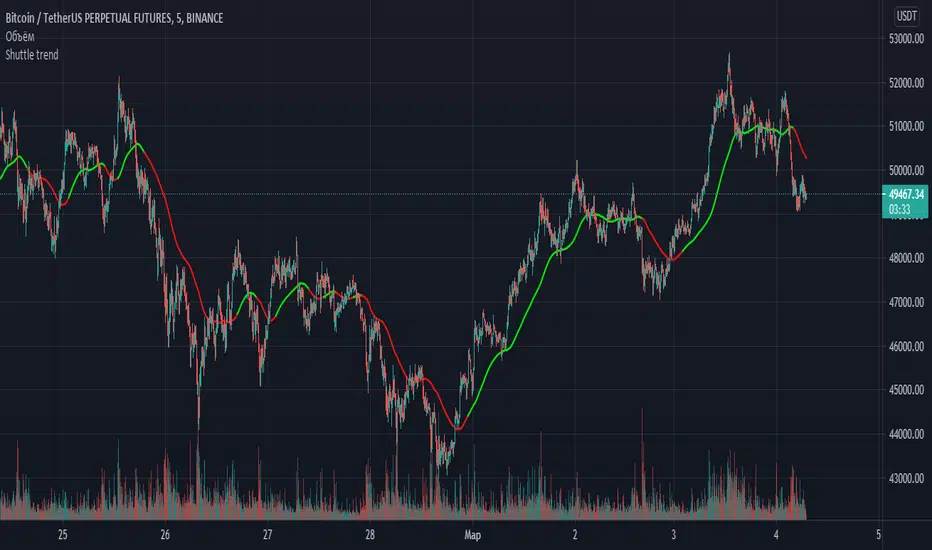932x550 pixels.
Task: Click date label 26 on time axis
Action: pyautogui.click(x=165, y=535)
